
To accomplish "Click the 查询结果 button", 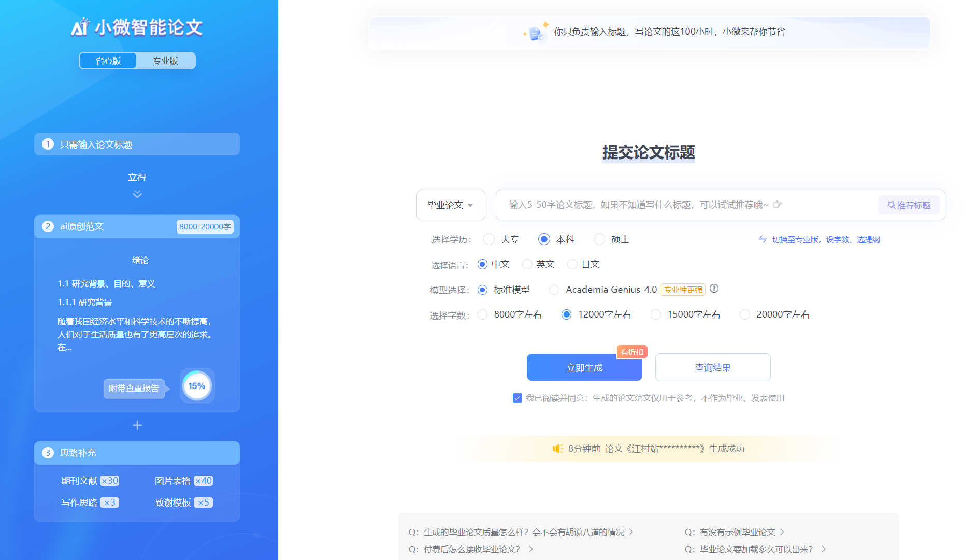I will pyautogui.click(x=713, y=367).
